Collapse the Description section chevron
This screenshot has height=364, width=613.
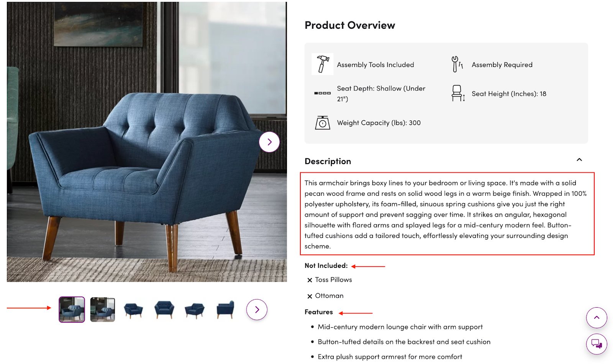[579, 160]
